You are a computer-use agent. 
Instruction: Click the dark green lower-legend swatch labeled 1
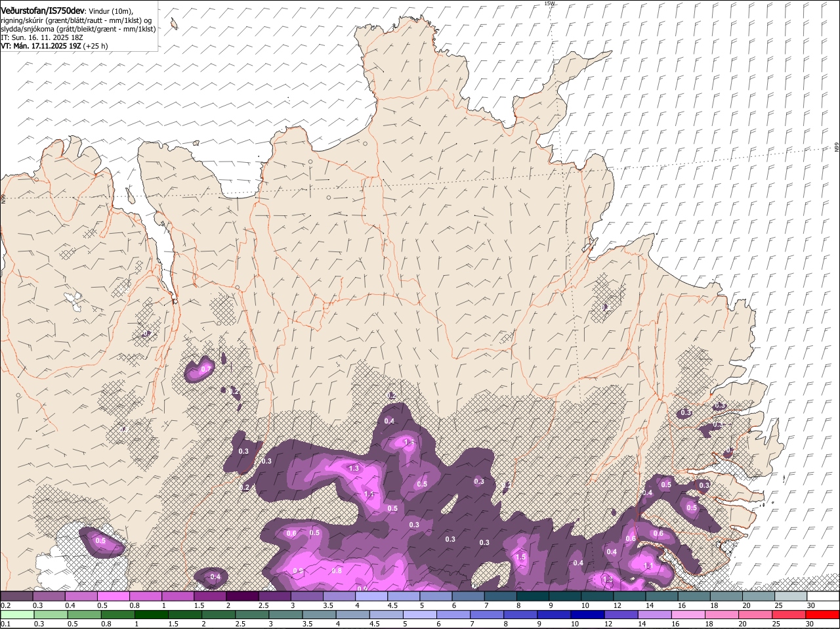[151, 615]
